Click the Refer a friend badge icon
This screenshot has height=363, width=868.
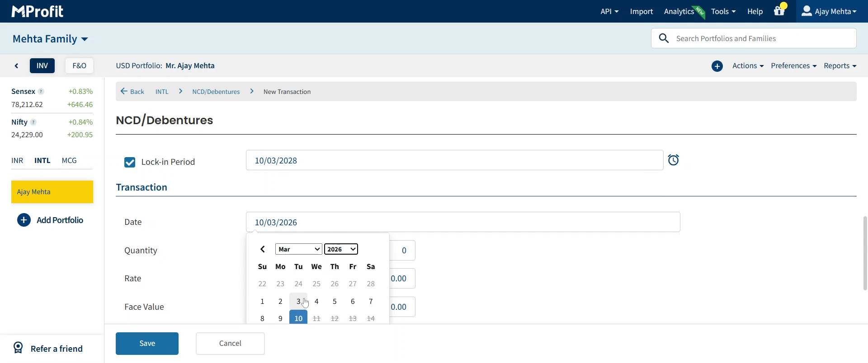coord(18,348)
